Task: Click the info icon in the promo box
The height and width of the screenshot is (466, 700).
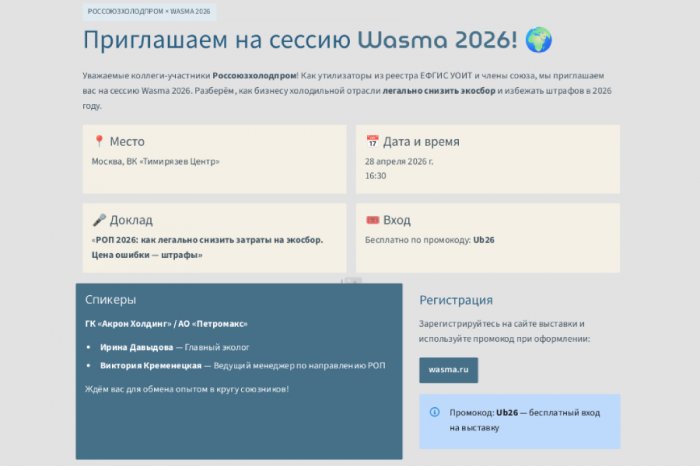Action: tap(434, 412)
